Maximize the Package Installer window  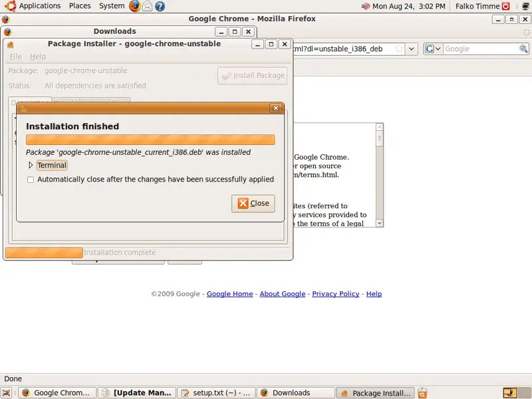coord(271,45)
